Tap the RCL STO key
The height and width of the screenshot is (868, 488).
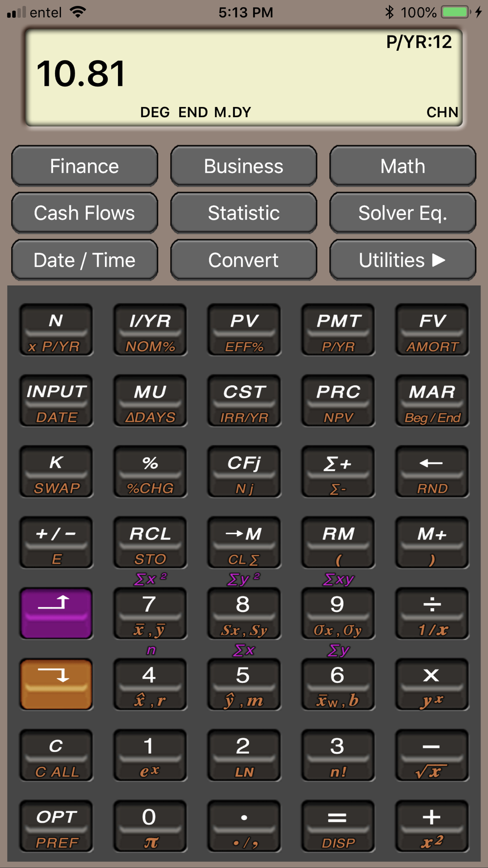(x=150, y=542)
